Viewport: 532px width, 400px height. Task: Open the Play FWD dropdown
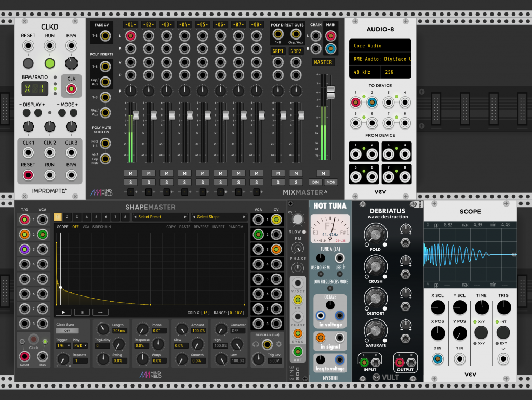81,346
